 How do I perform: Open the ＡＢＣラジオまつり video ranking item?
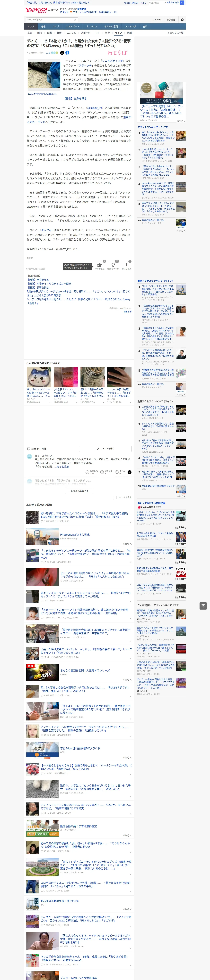[158, 460]
